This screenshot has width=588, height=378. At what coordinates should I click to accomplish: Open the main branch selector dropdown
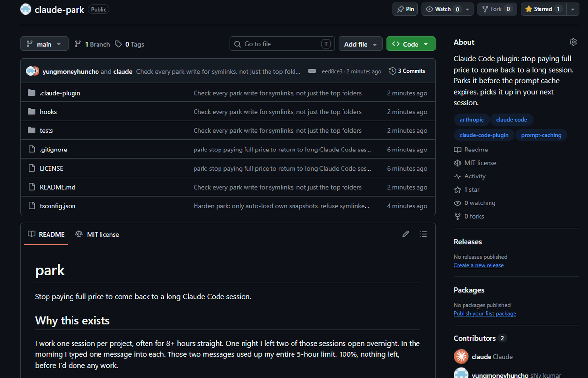click(44, 44)
